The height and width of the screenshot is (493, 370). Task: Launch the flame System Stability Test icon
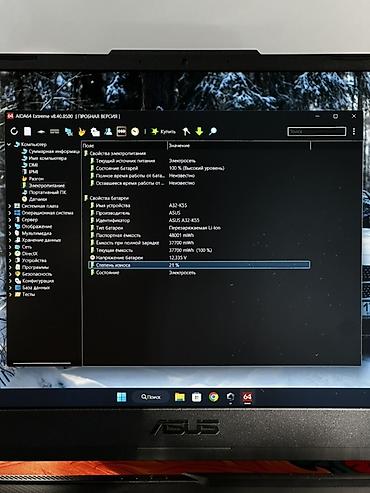pos(82,132)
